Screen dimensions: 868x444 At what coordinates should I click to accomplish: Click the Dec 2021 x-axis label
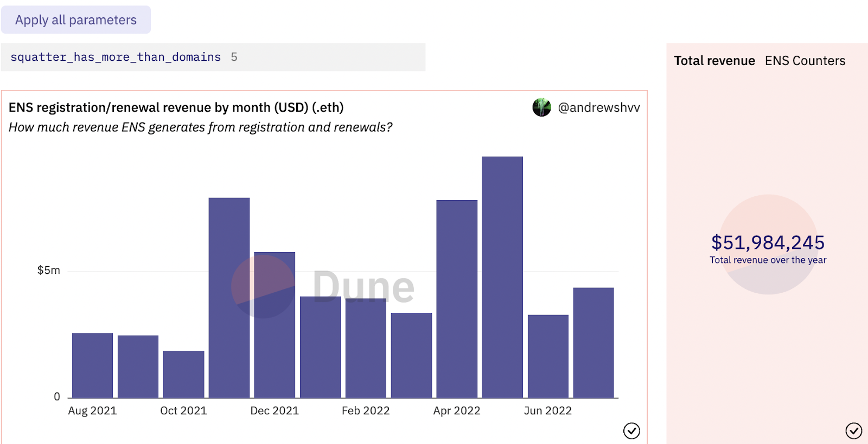pos(275,411)
